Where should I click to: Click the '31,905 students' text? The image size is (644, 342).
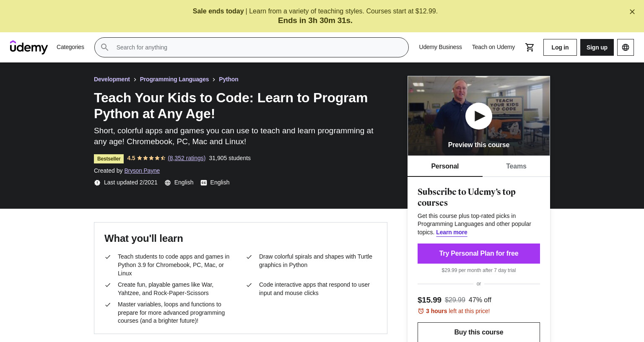(x=230, y=158)
